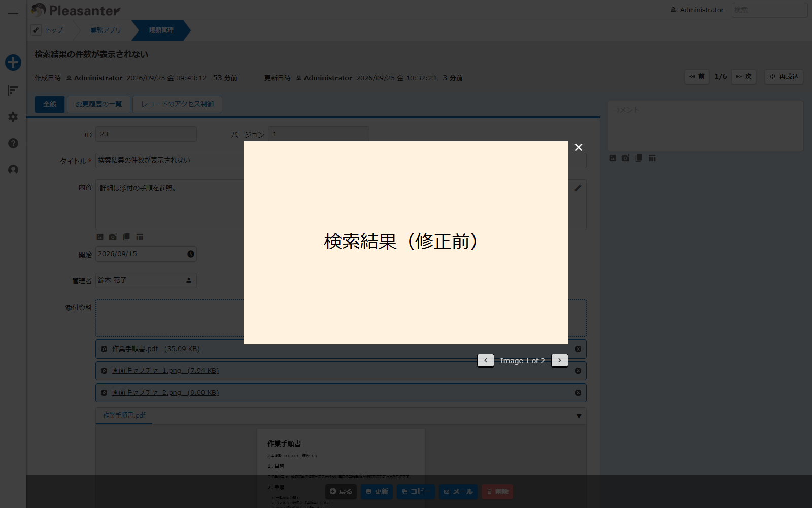Viewport: 812px width, 508px height.
Task: Open 画面キャプチャ_1.png attachment link
Action: coord(165,371)
